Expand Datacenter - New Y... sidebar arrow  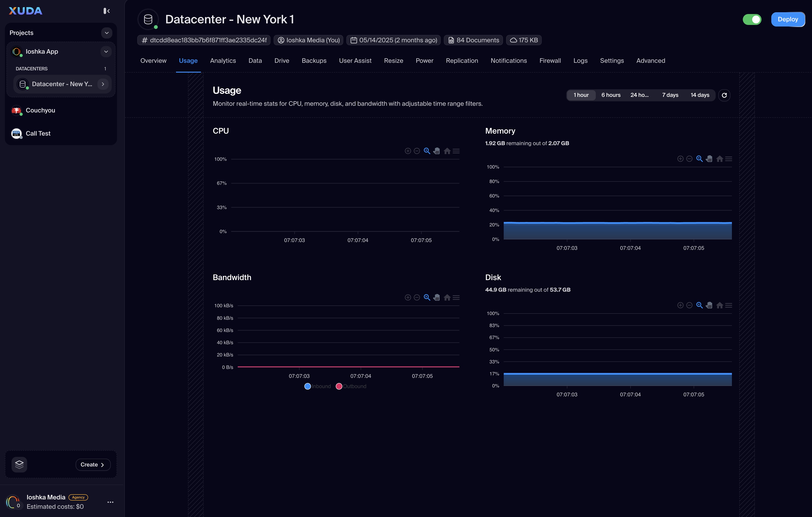(103, 84)
